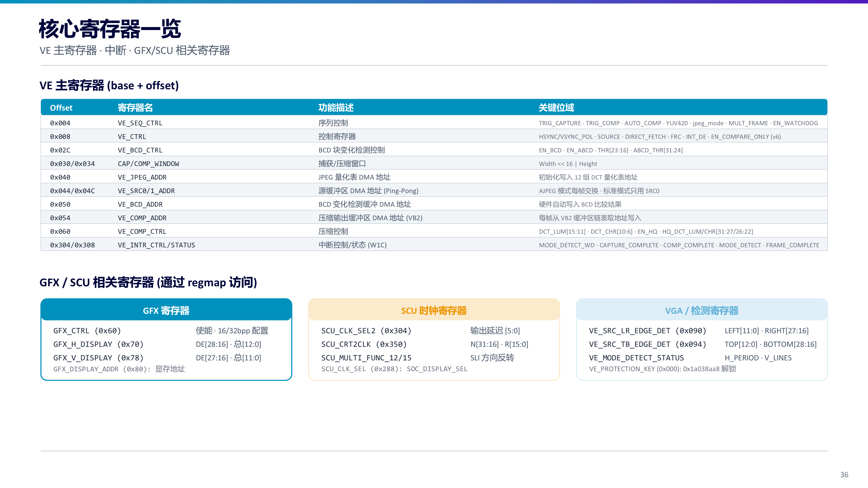This screenshot has height=488, width=868.
Task: Select the VGA / 检测寄存器 card header
Action: coord(702,310)
